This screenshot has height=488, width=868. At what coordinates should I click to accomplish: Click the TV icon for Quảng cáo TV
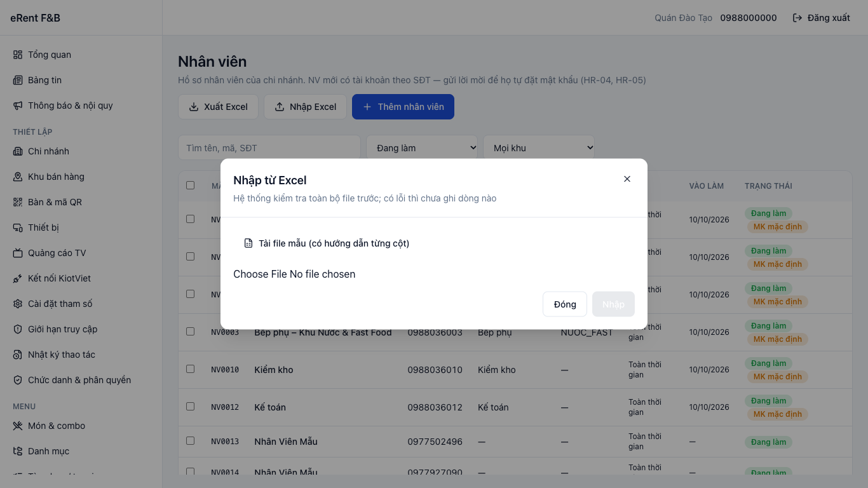click(x=18, y=253)
